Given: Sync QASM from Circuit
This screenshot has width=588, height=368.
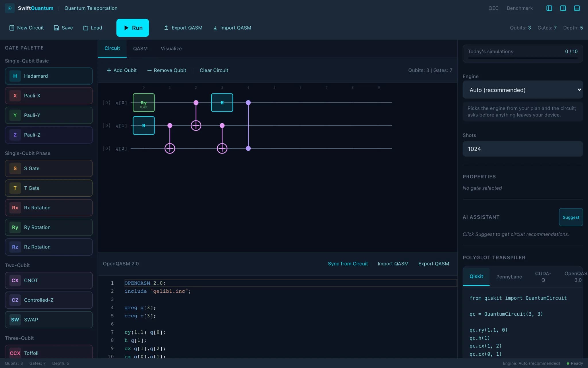Looking at the screenshot, I should [348, 264].
